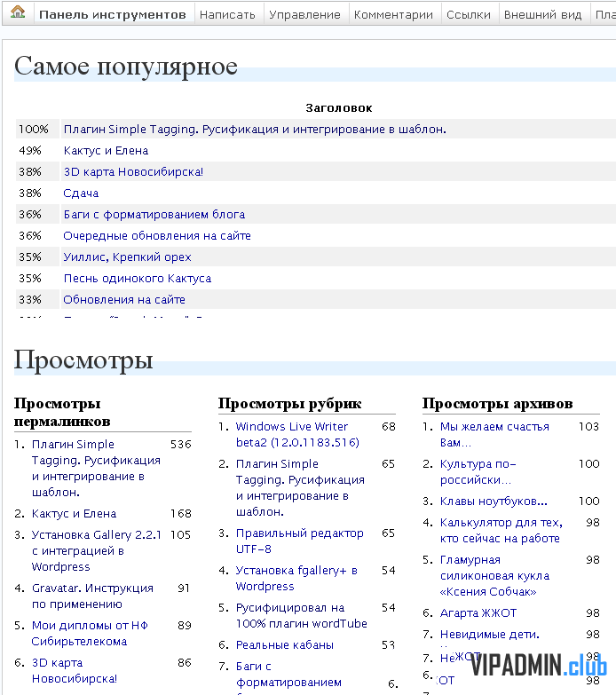
Task: Open Невидимые дети. archive link
Action: [x=490, y=635]
